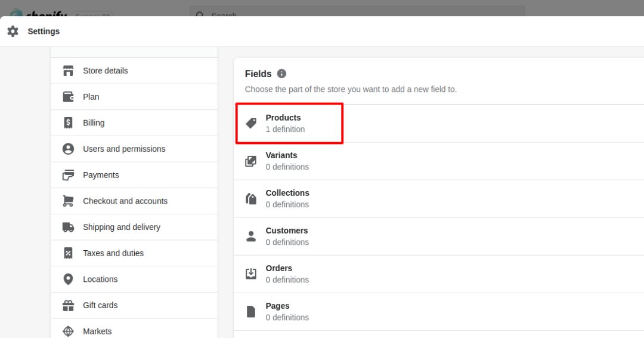Open Variants metafield definitions
The image size is (644, 338).
[x=439, y=161]
